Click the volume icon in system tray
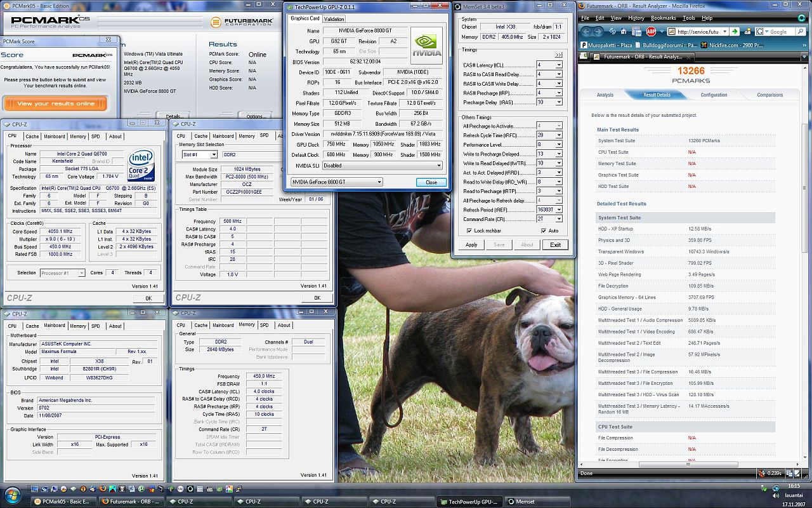Screen dimensions: 812x508 pyautogui.click(x=776, y=495)
